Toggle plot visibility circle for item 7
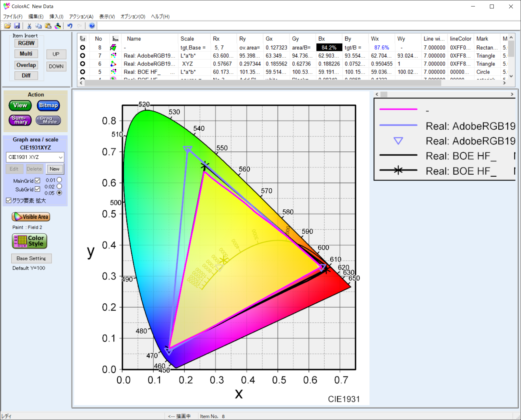The width and height of the screenshot is (521, 420). coord(83,56)
